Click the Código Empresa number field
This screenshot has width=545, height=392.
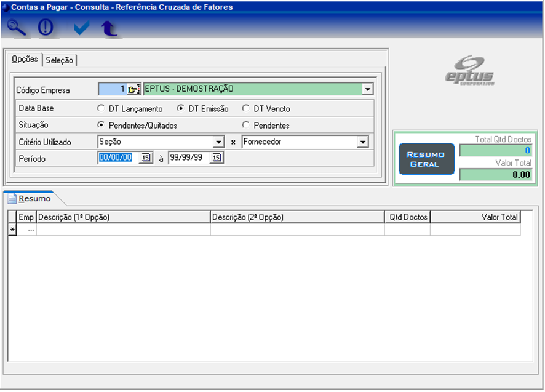(112, 89)
